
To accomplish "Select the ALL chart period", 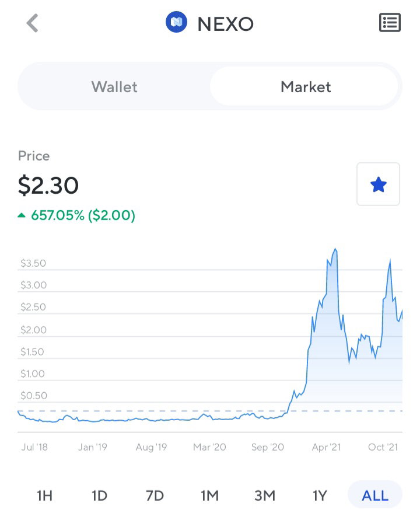I will click(x=375, y=495).
